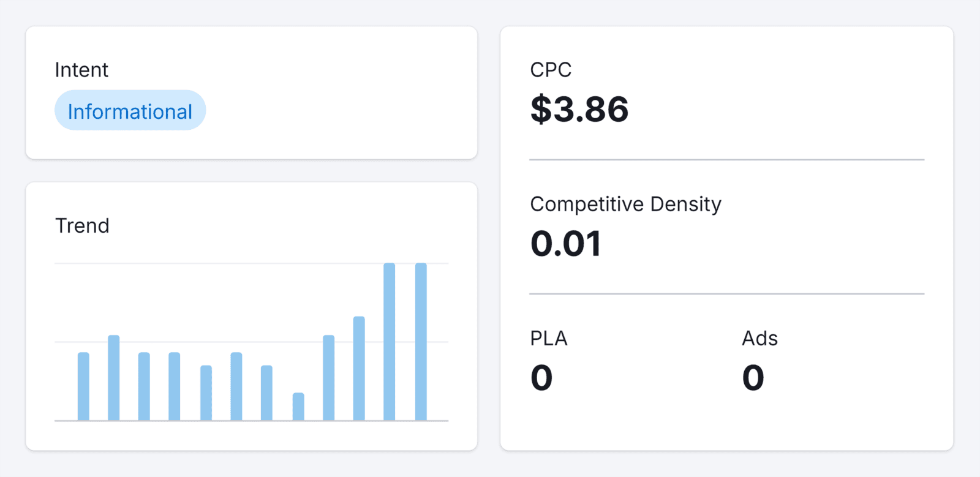Click the Informational intent badge
Image resolution: width=980 pixels, height=477 pixels.
pos(130,111)
